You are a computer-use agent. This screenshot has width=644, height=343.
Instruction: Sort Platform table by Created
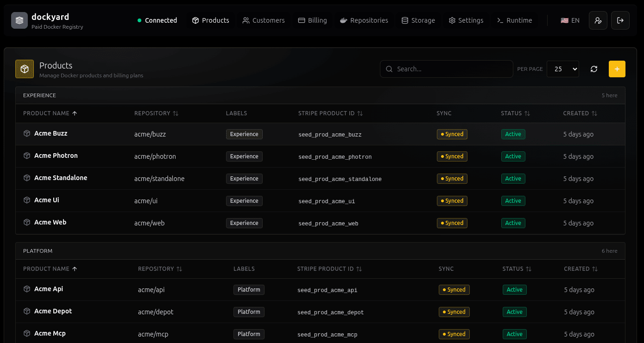[x=581, y=269]
